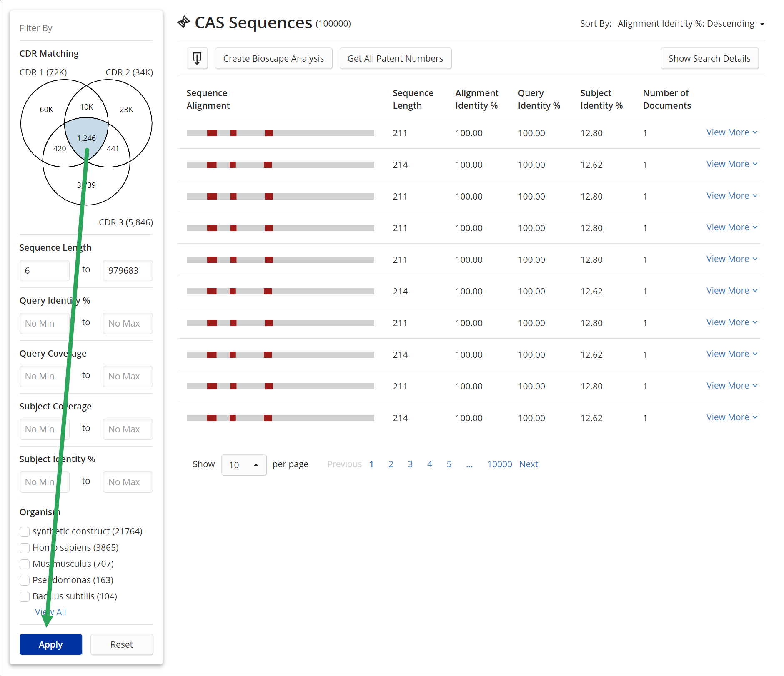
Task: Open the results per page dropdown
Action: pos(244,465)
